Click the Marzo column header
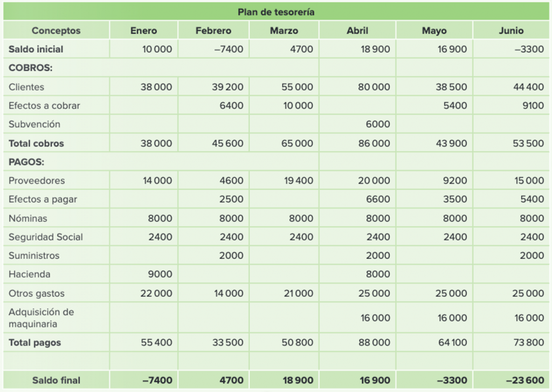This screenshot has height=392, width=552. (284, 31)
